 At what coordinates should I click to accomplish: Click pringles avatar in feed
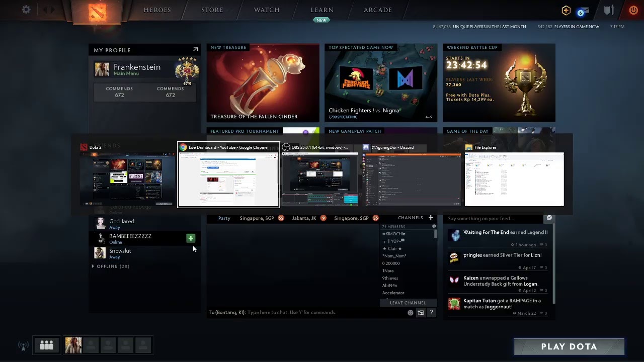pos(454,258)
